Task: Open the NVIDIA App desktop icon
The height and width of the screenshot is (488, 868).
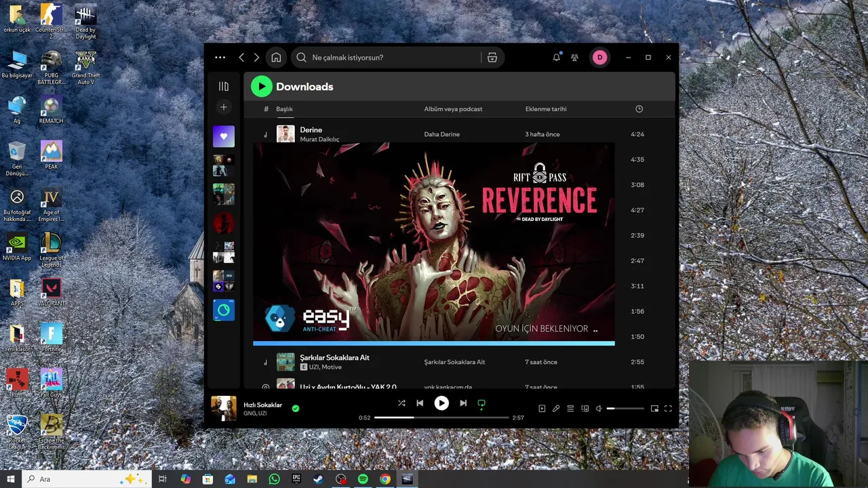Action: (17, 247)
